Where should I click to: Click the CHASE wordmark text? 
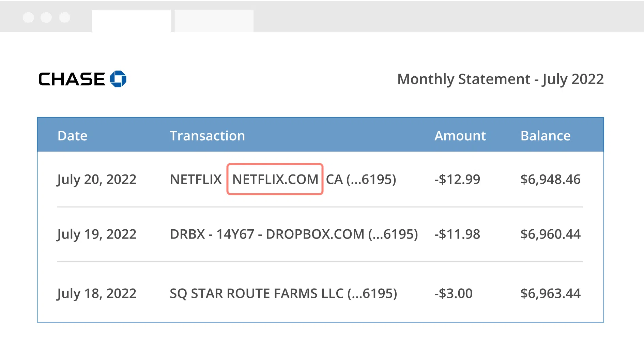click(72, 79)
